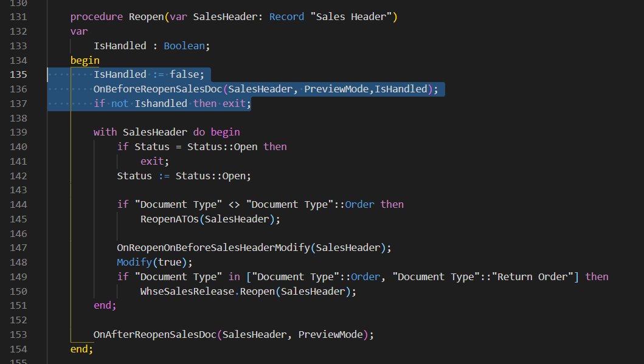Click the Boolean type of IsHandled
This screenshot has width=644, height=364.
(184, 45)
